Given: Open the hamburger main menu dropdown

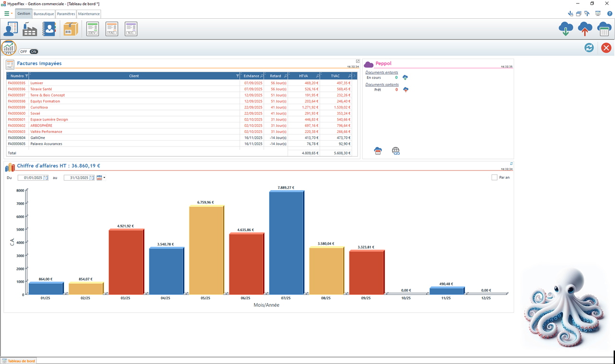Looking at the screenshot, I should (x=8, y=14).
